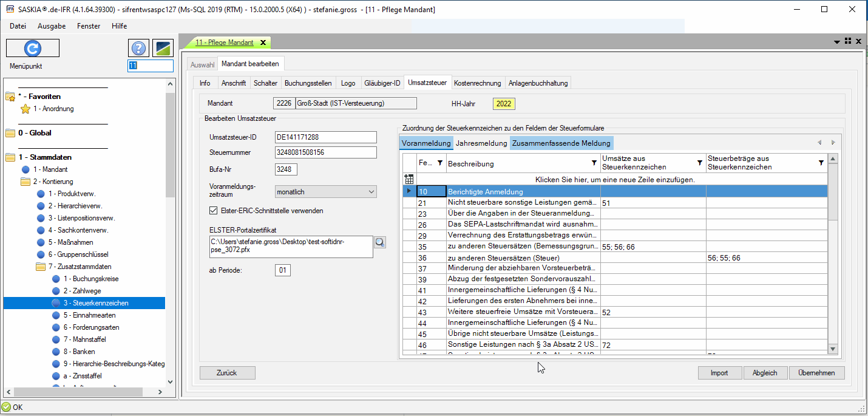Click the blue refresh arrow icon
The width and height of the screenshot is (868, 416).
tap(32, 48)
